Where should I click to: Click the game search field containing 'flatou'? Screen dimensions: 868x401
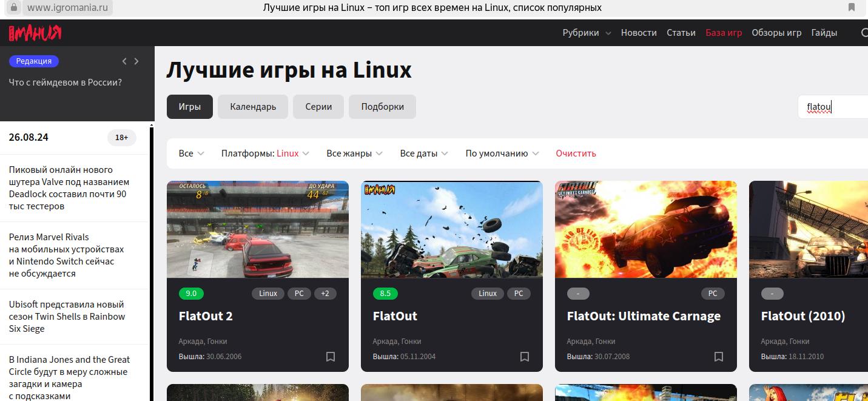(x=833, y=107)
